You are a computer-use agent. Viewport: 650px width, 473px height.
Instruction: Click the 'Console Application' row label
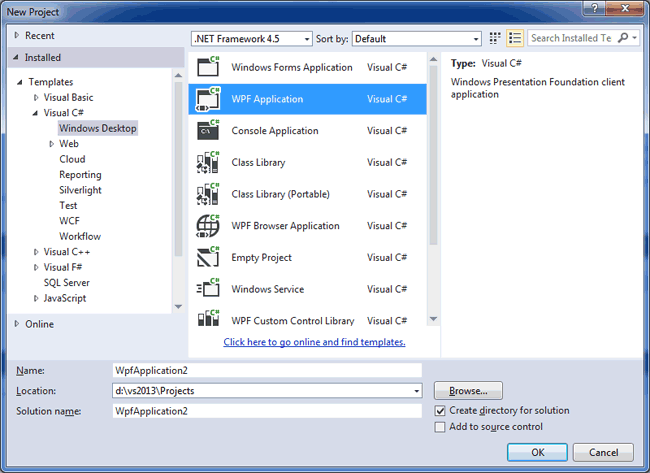tap(275, 131)
